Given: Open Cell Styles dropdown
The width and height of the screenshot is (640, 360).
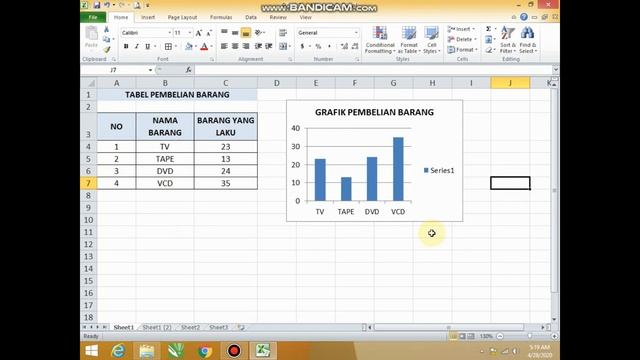Looking at the screenshot, I should point(431,40).
